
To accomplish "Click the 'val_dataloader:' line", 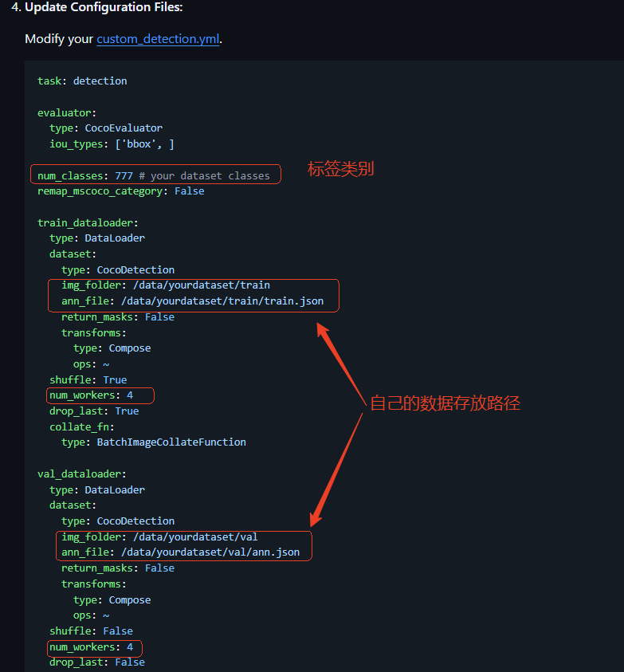I will [x=82, y=474].
